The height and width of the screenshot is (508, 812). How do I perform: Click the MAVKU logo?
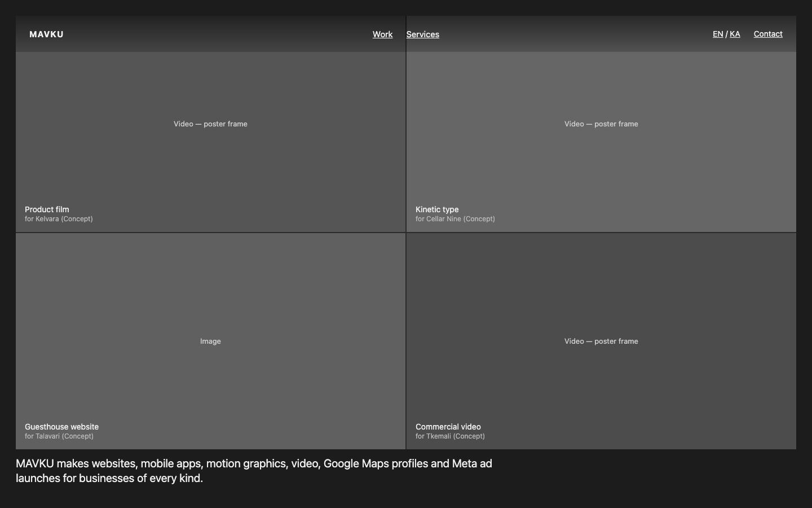point(46,34)
